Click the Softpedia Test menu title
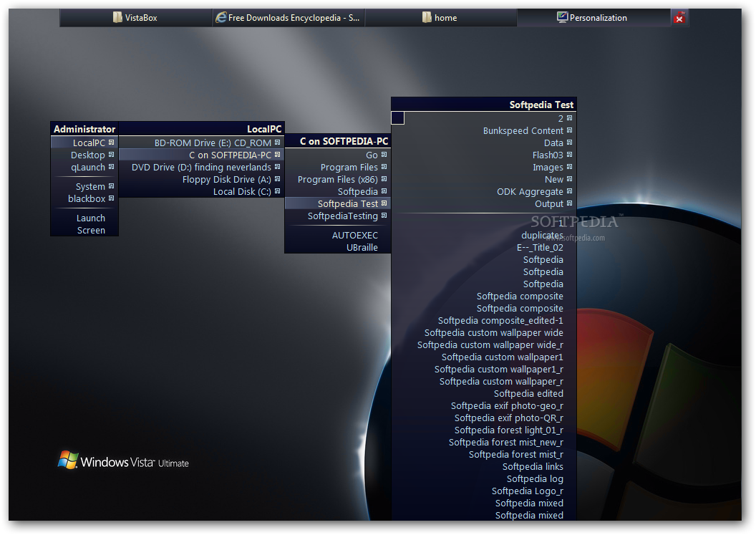Screen dimensions: 756x535 pyautogui.click(x=484, y=105)
